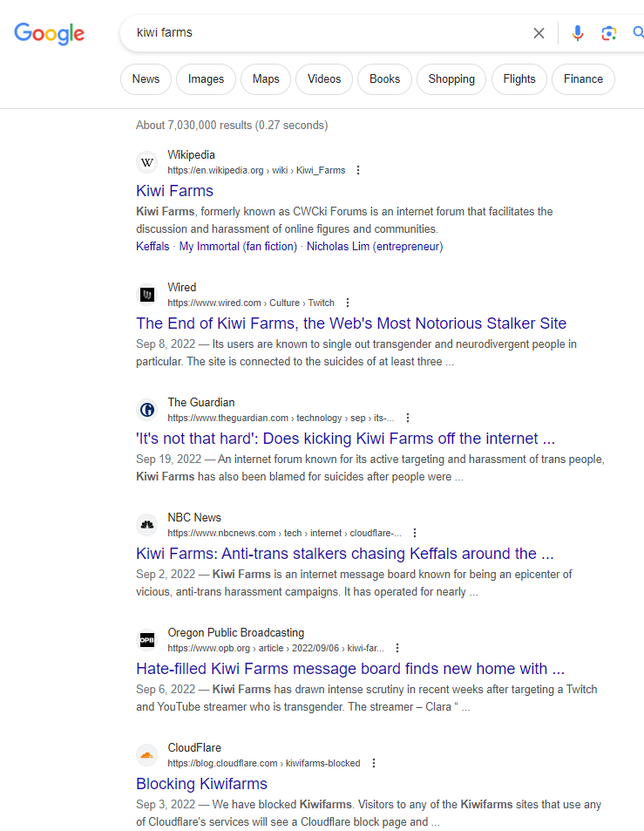Switch to the Shopping filter
The width and height of the screenshot is (644, 831).
tap(451, 79)
